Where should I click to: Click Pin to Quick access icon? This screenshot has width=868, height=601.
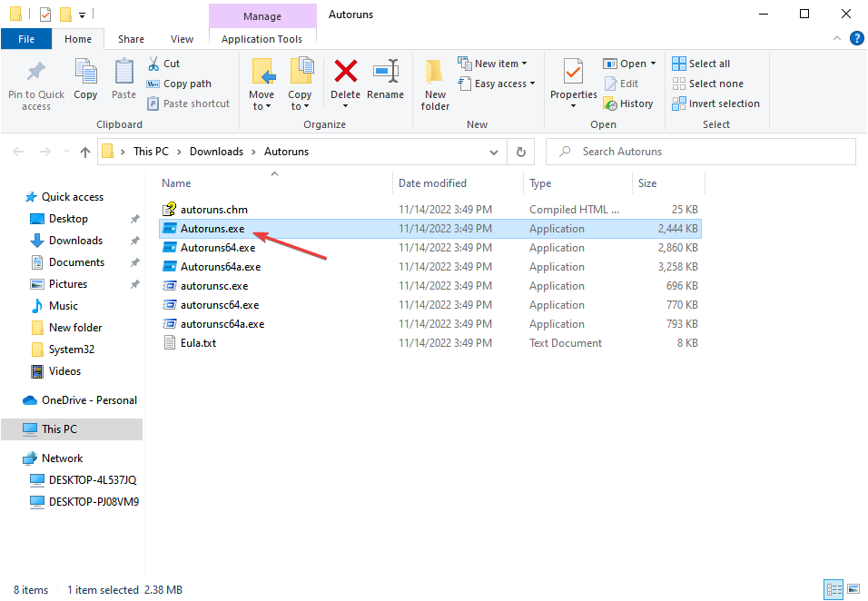coord(36,72)
